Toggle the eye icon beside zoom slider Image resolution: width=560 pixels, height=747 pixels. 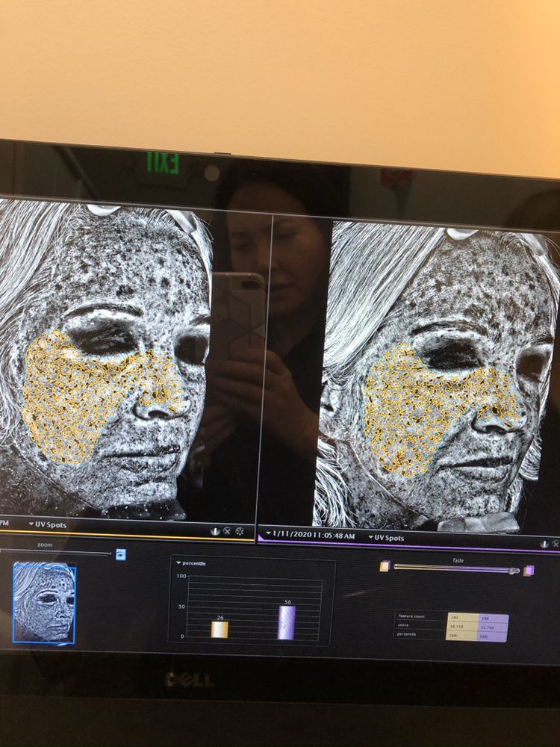coord(120,554)
